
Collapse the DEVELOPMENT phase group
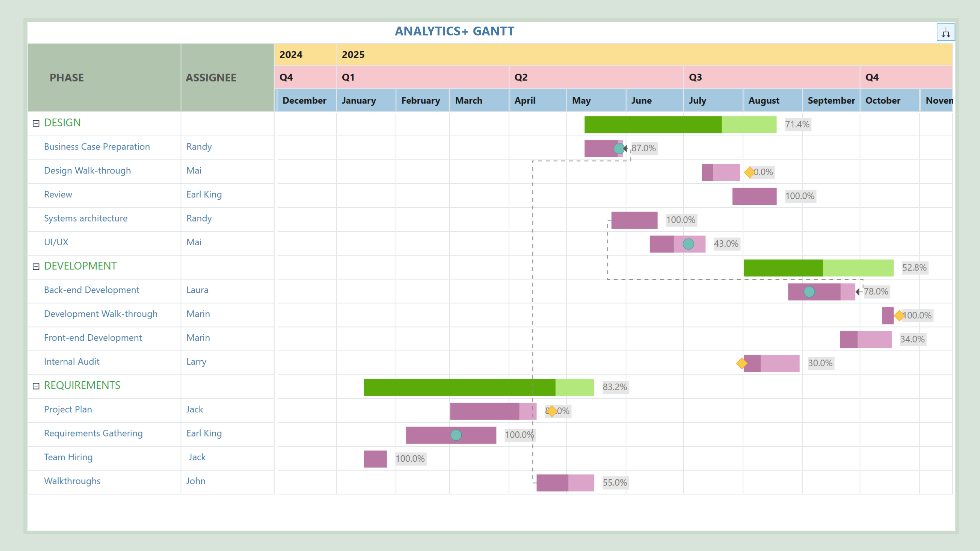[x=36, y=267]
